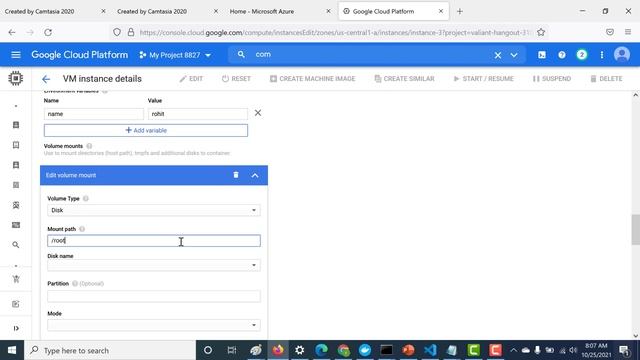Click the DELETE instance button

(x=607, y=79)
